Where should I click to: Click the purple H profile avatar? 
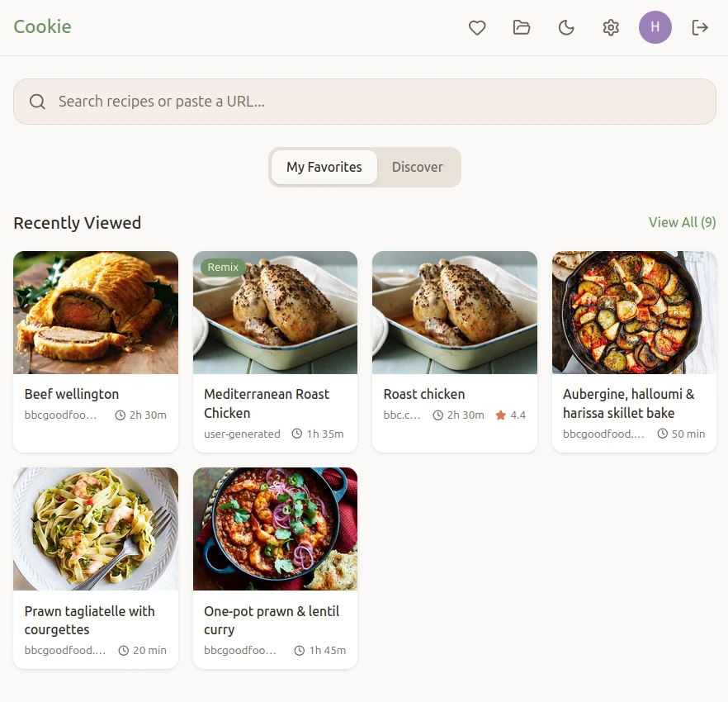(x=655, y=27)
